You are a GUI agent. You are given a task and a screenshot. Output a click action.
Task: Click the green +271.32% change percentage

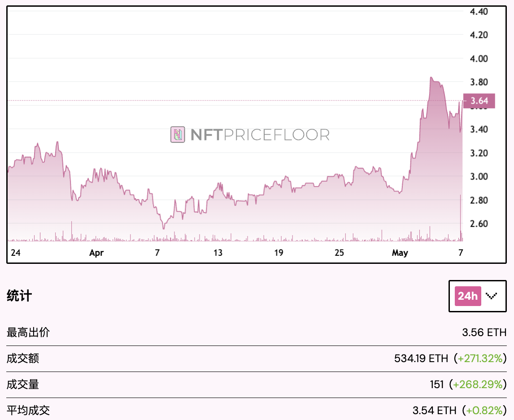(480, 359)
